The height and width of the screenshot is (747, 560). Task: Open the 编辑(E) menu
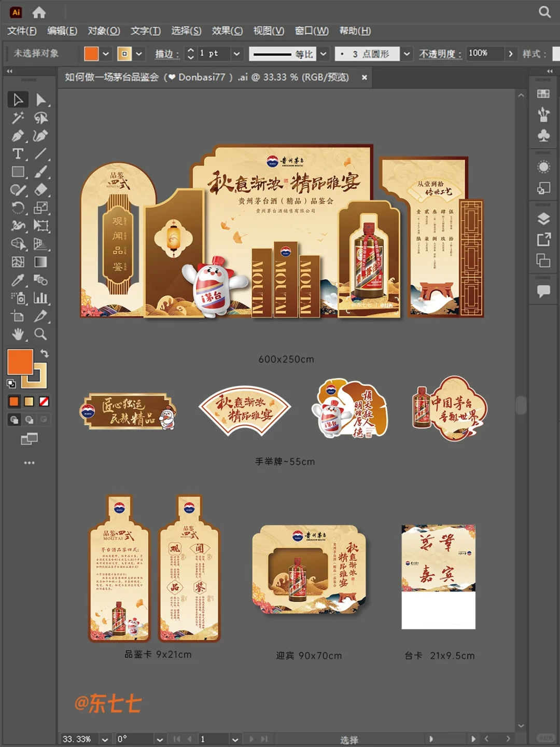tap(62, 31)
